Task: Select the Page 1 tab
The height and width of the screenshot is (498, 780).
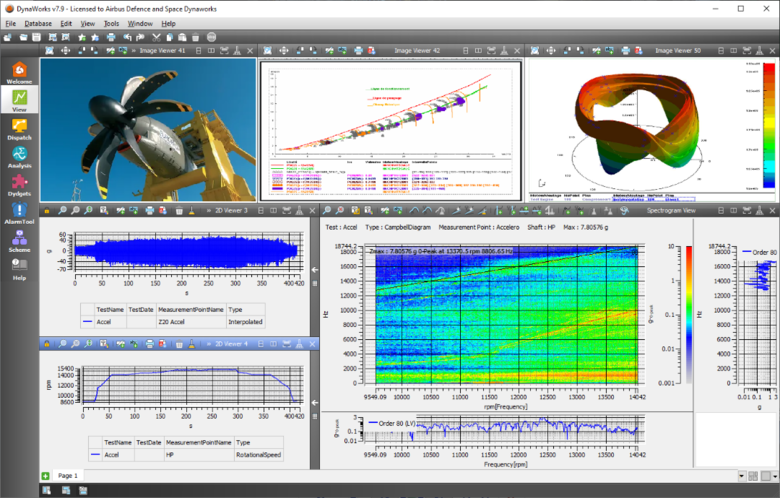Action: pyautogui.click(x=68, y=475)
